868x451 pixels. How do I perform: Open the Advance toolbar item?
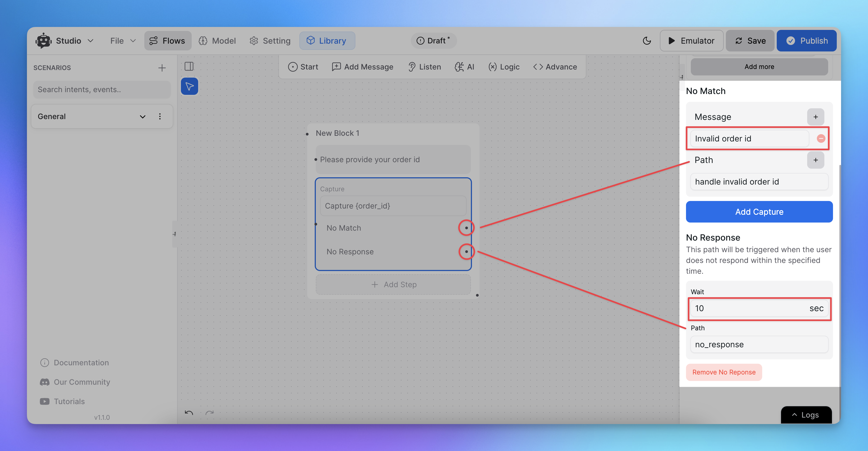coord(555,67)
